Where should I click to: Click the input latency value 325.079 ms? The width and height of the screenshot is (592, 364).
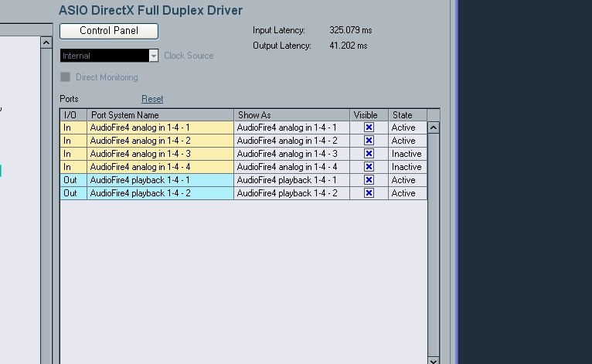pyautogui.click(x=350, y=30)
